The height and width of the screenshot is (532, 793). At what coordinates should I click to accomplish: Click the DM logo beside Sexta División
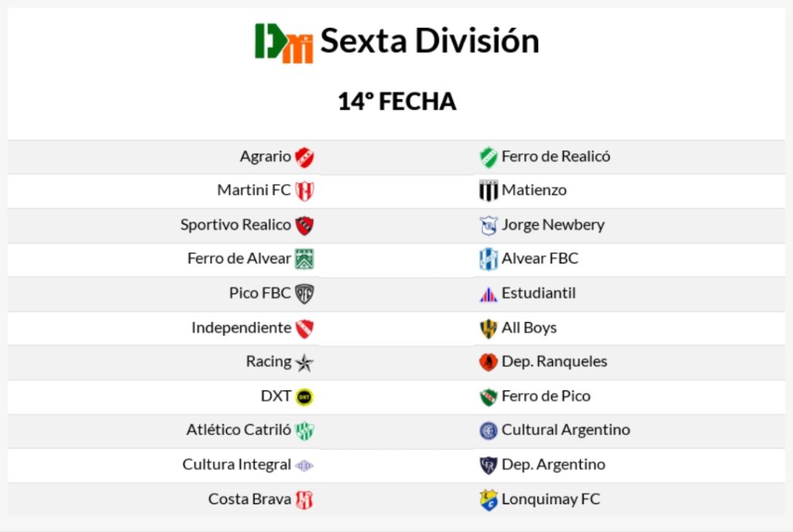tap(284, 43)
